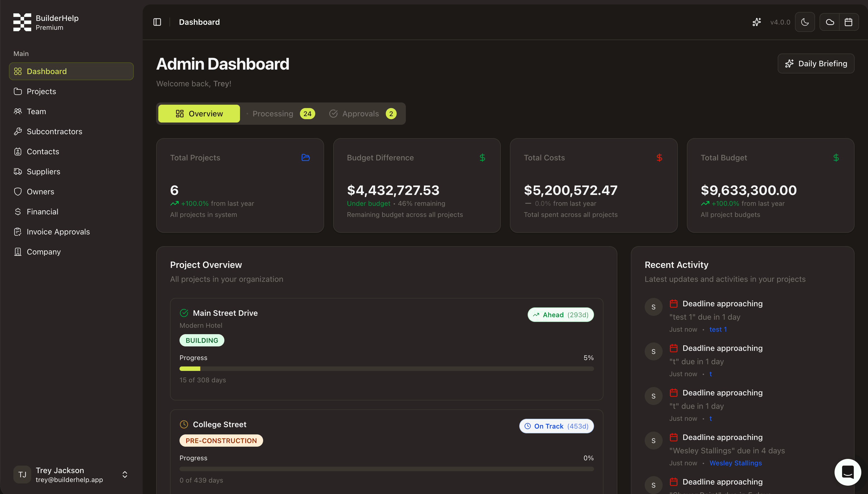
Task: Go to Projects in the sidebar
Action: point(71,91)
